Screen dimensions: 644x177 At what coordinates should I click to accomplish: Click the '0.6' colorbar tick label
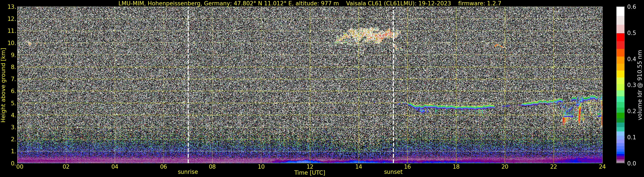tap(632, 7)
